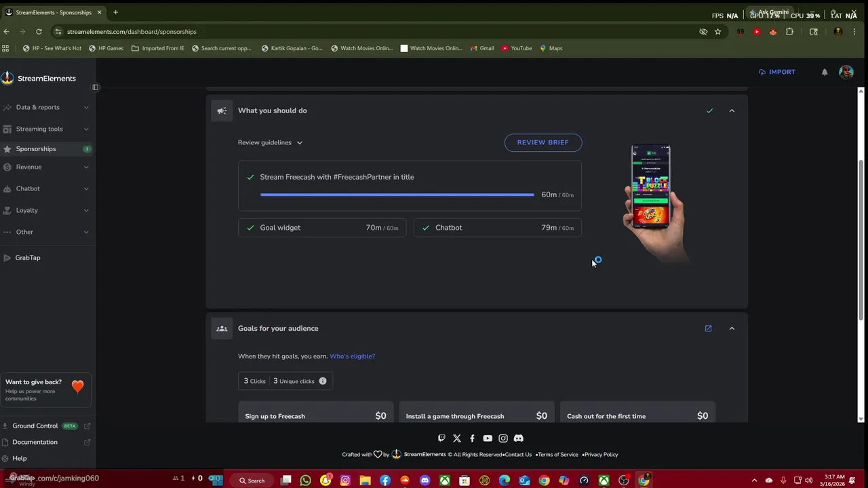Open Review guidelines dropdown
Viewport: 868px width, 488px height.
pos(270,142)
